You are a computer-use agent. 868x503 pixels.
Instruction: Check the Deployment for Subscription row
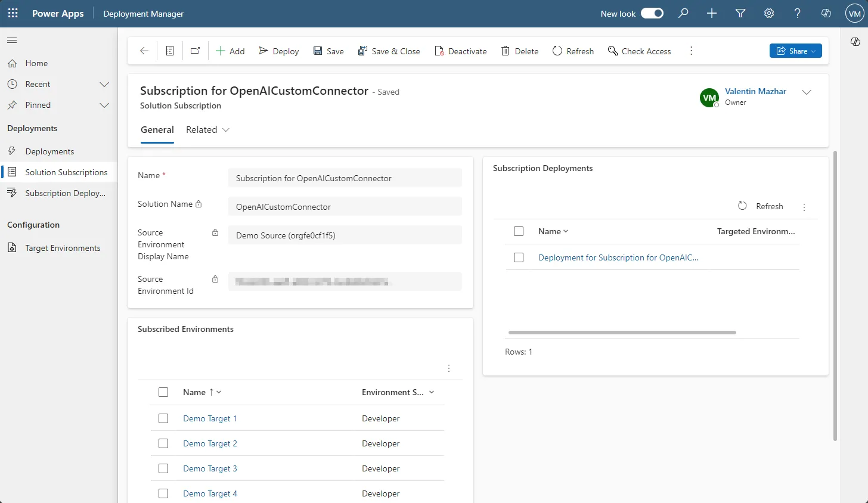[x=519, y=257]
